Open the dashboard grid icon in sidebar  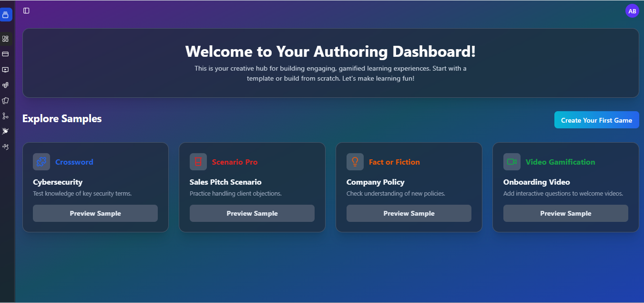click(6, 39)
